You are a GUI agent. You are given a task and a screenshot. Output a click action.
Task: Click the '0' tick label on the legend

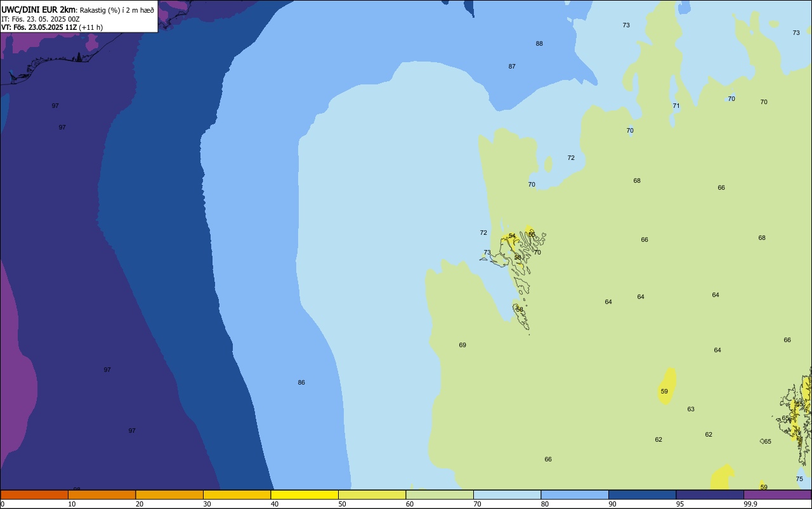[x=3, y=504]
